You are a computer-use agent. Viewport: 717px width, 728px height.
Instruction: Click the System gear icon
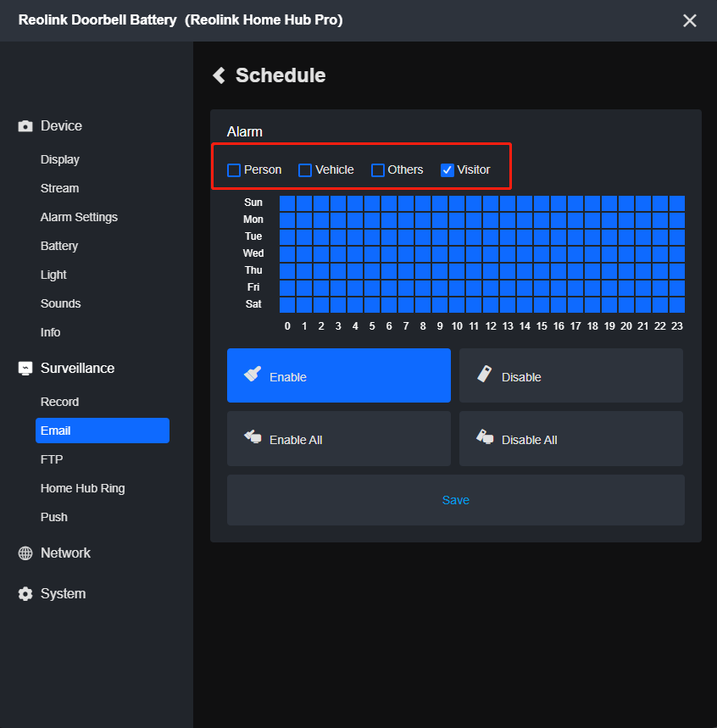pyautogui.click(x=25, y=594)
